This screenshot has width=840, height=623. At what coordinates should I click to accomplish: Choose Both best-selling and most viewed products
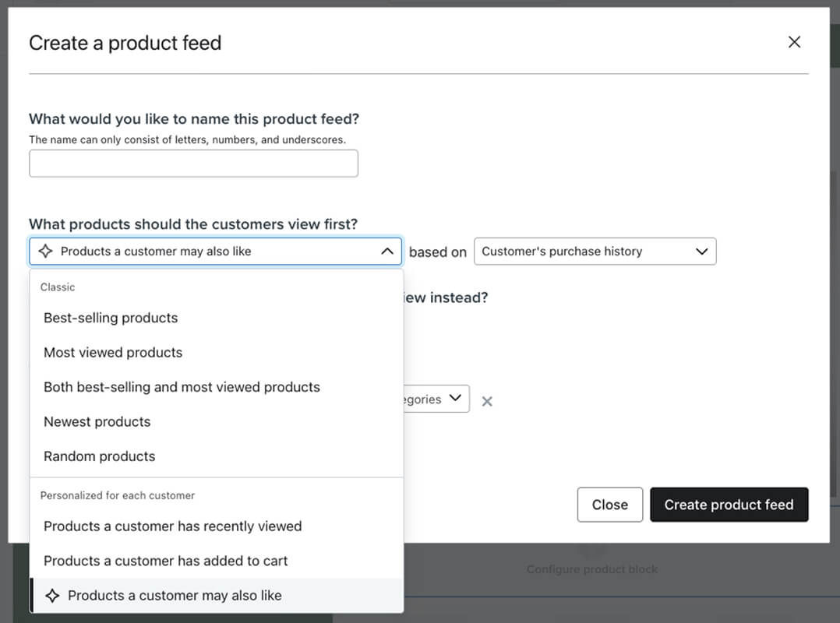(x=182, y=386)
